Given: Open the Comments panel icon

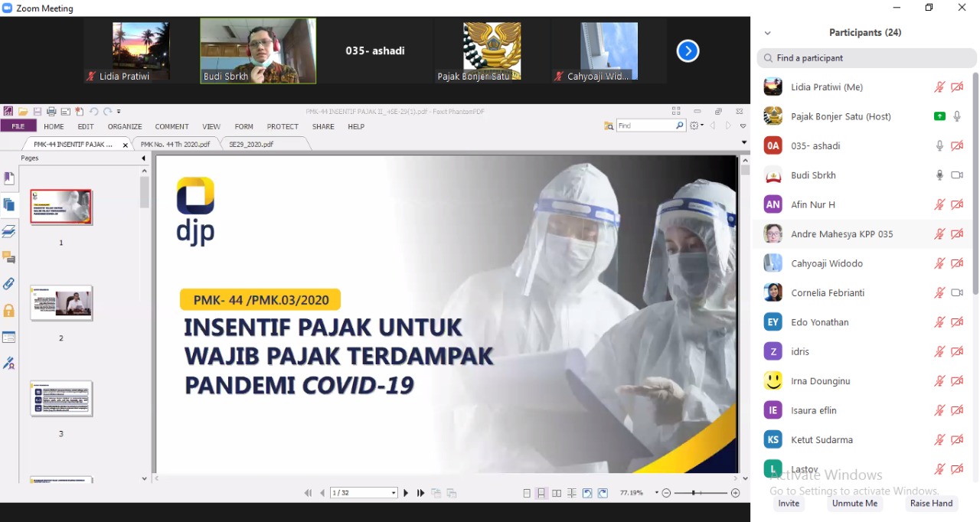Looking at the screenshot, I should [x=9, y=257].
